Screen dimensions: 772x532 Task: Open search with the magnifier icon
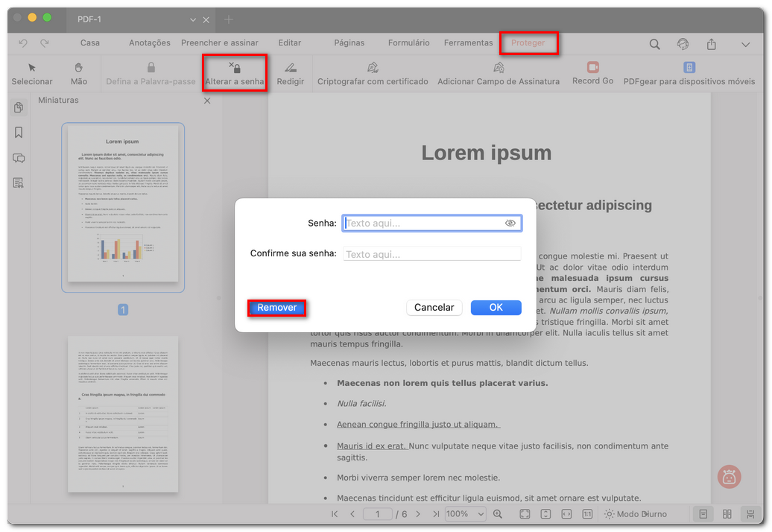pyautogui.click(x=654, y=44)
